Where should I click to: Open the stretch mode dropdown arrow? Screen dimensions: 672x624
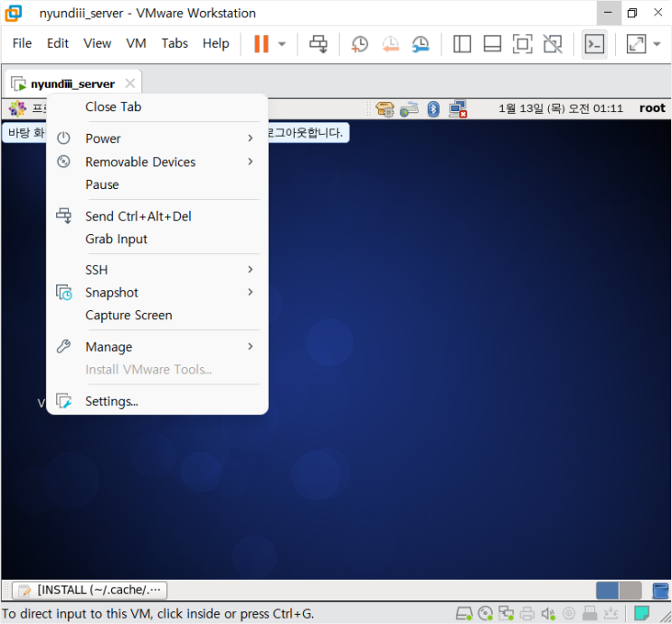pyautogui.click(x=656, y=43)
